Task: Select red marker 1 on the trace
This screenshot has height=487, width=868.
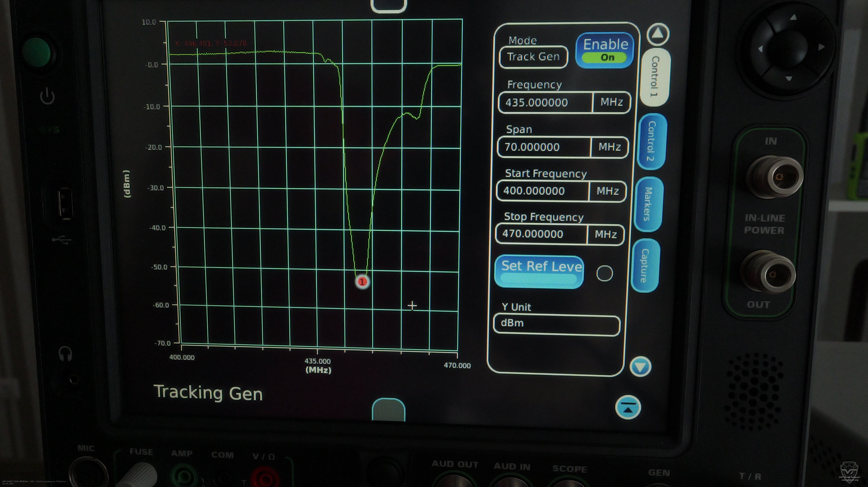Action: click(x=362, y=281)
